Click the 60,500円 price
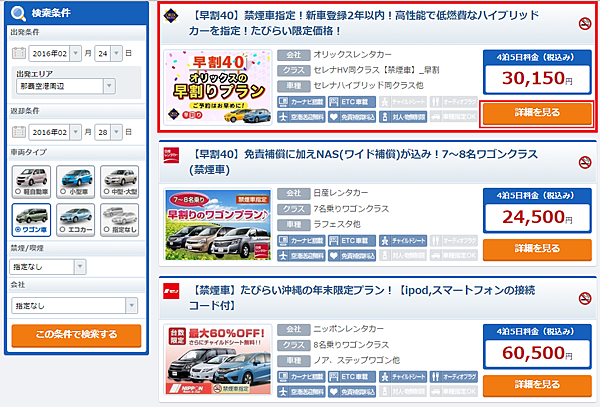 tap(537, 353)
